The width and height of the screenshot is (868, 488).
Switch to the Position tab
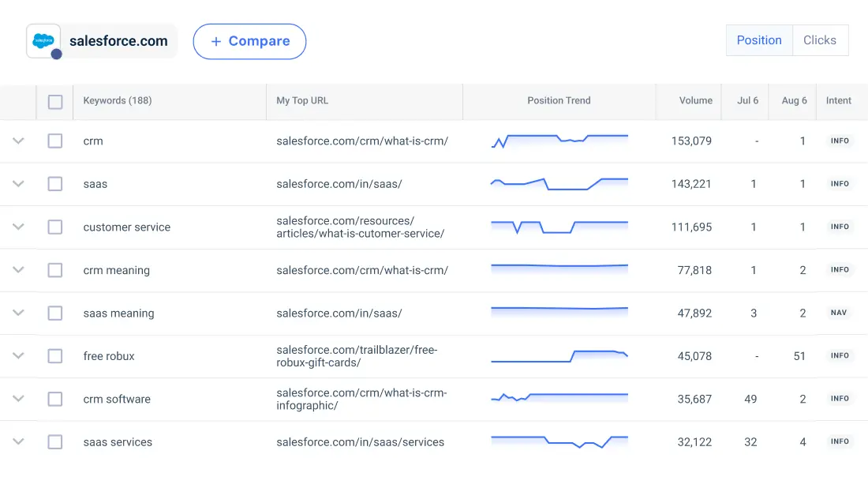pos(759,40)
